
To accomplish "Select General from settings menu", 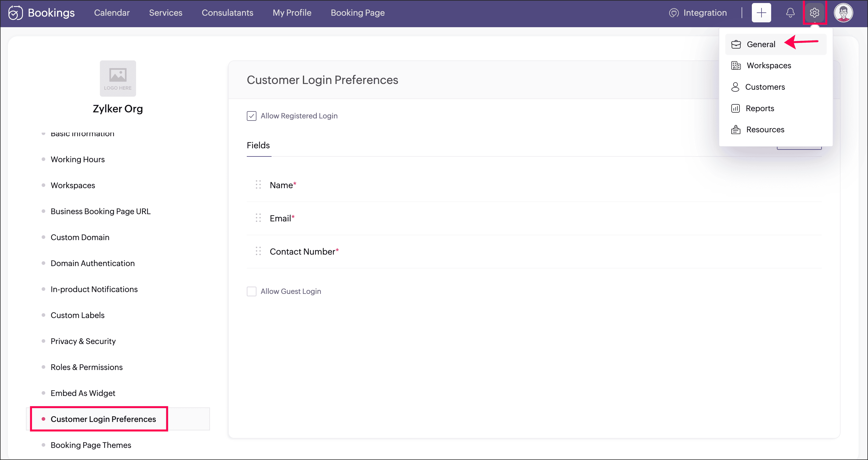I will click(761, 44).
